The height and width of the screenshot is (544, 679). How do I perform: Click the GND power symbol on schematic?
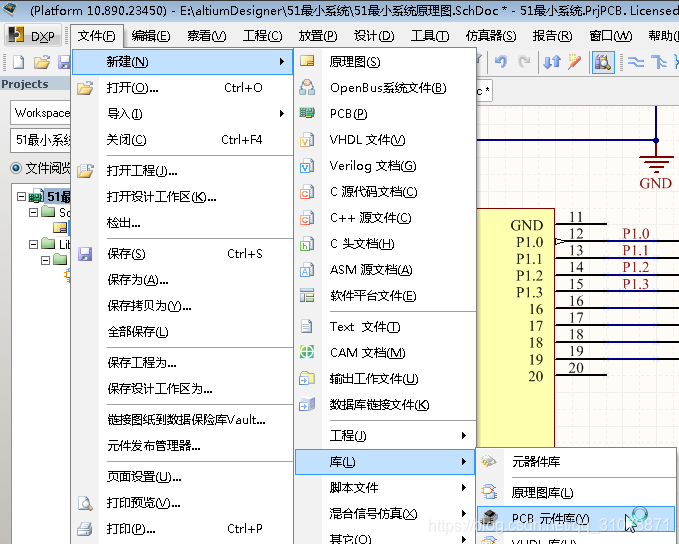656,170
